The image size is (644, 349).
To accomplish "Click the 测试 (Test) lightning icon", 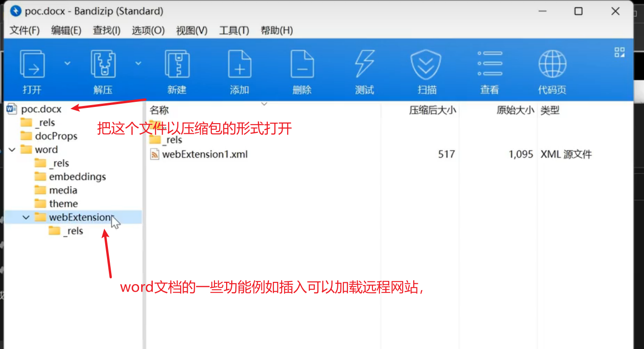I will pyautogui.click(x=365, y=64).
